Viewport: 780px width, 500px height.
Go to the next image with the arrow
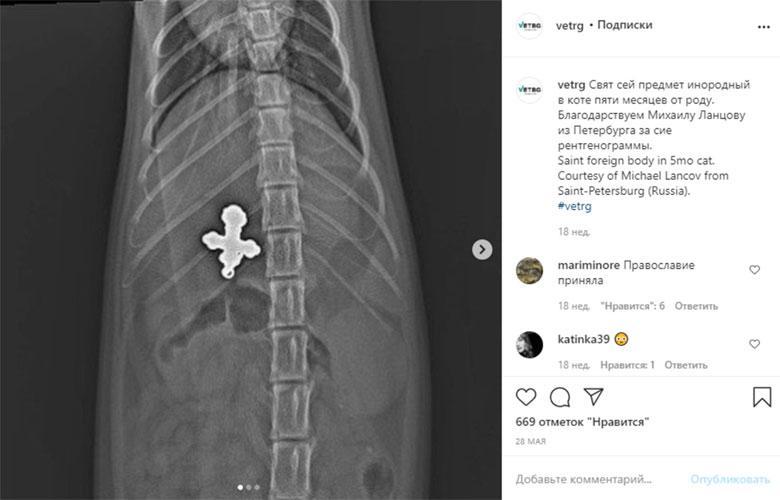(x=482, y=249)
